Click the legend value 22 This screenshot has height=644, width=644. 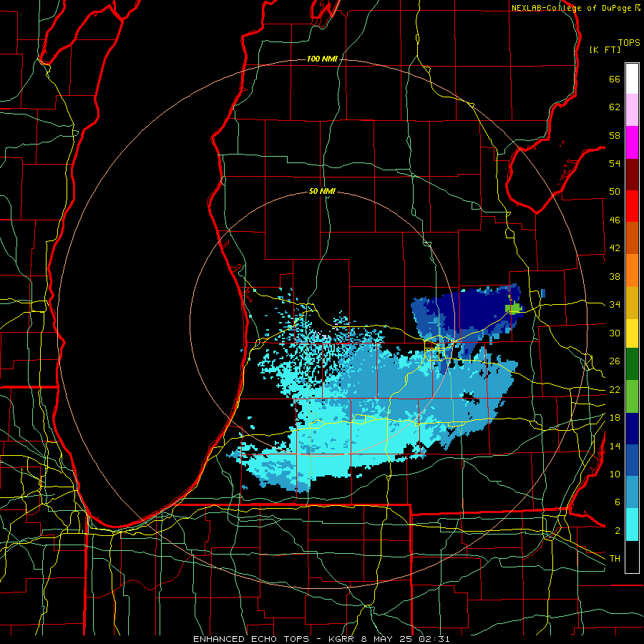pos(615,390)
